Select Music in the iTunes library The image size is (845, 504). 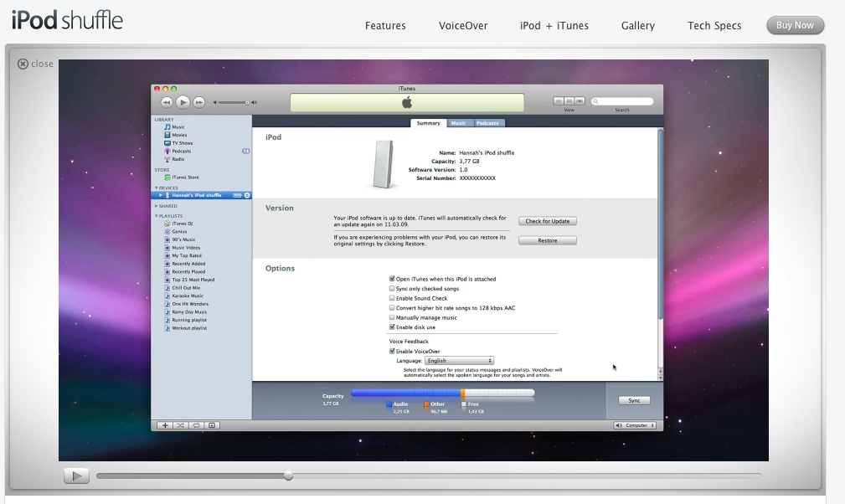pyautogui.click(x=178, y=127)
